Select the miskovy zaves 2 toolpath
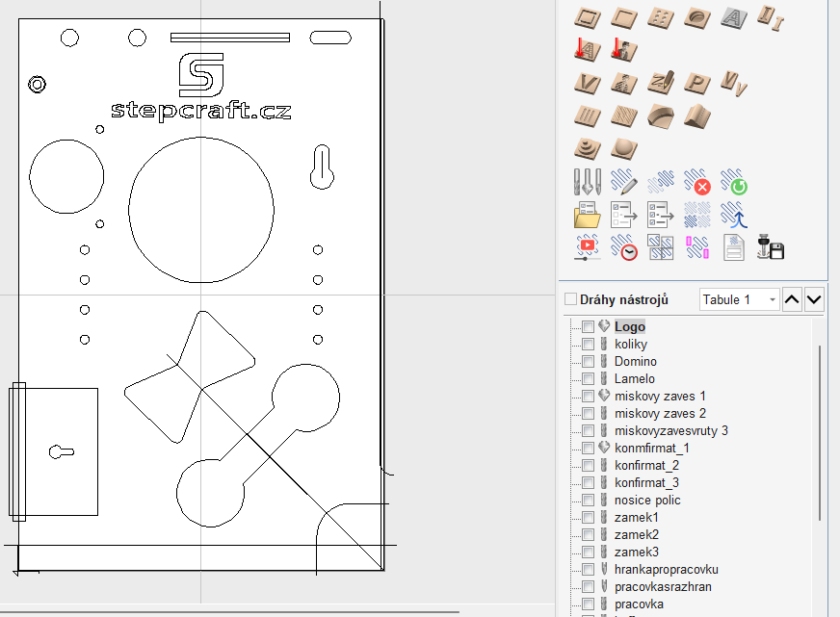 660,414
